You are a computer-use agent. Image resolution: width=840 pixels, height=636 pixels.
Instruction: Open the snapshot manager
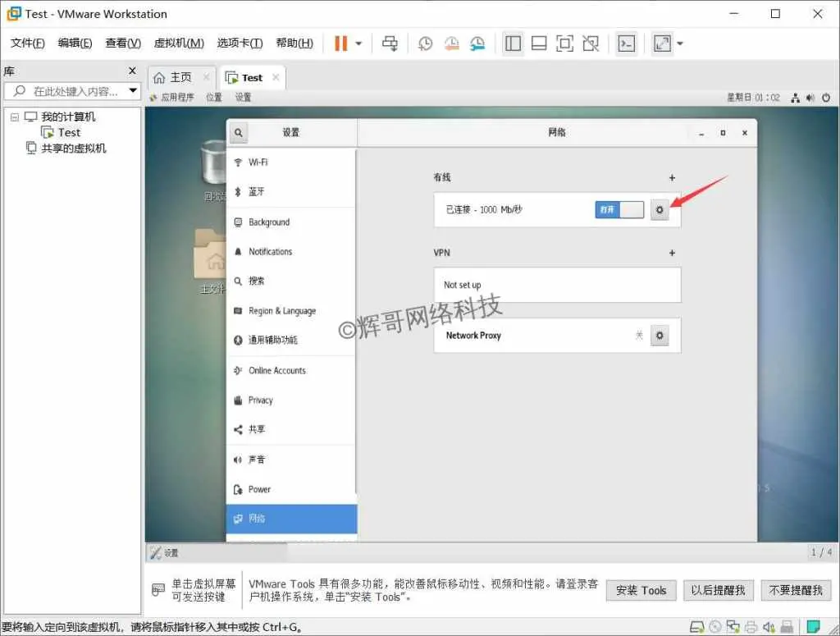(x=477, y=43)
